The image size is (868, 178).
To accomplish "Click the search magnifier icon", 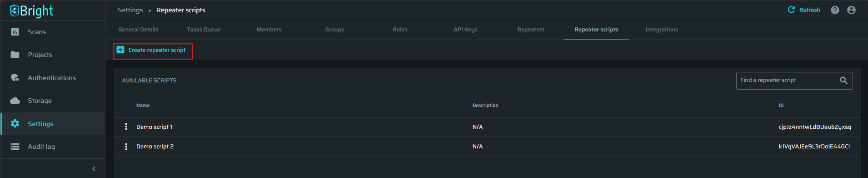I will [x=843, y=81].
